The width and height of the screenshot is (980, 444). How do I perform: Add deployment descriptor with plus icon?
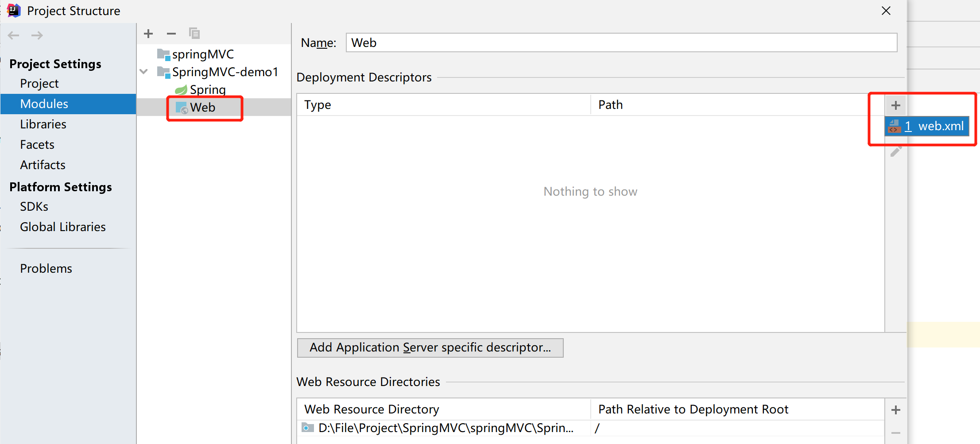point(896,105)
